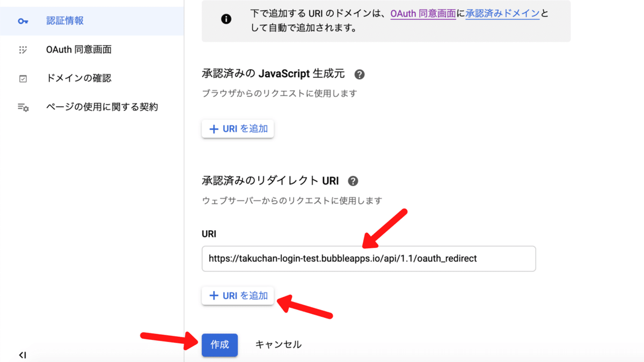Viewport: 644px width, 362px height.
Task: Click help icon next to リダイレクト URI
Action: point(353,181)
